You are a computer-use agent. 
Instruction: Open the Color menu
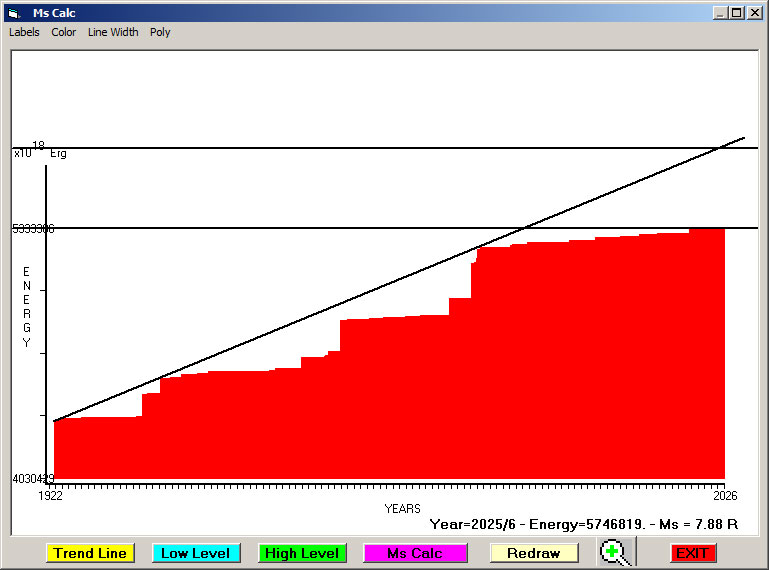(x=64, y=32)
